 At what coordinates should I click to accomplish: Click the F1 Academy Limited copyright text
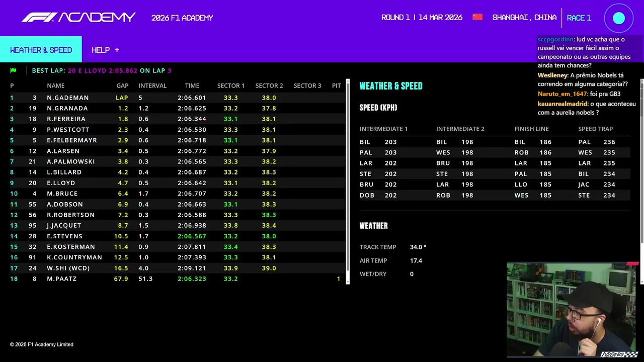tap(42, 344)
